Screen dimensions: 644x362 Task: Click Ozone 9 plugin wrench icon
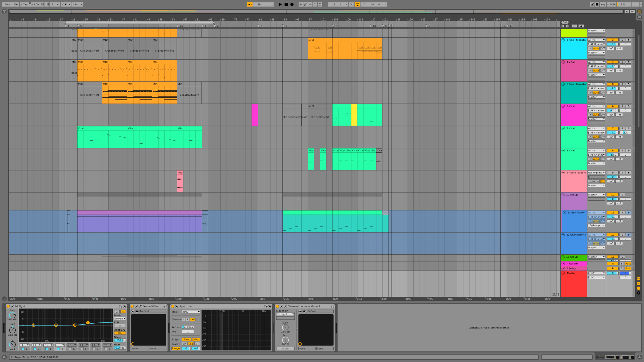(140, 306)
